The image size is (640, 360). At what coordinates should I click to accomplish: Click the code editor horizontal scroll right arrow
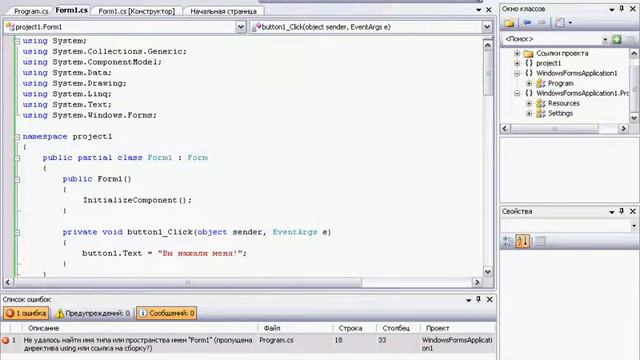tap(477, 282)
